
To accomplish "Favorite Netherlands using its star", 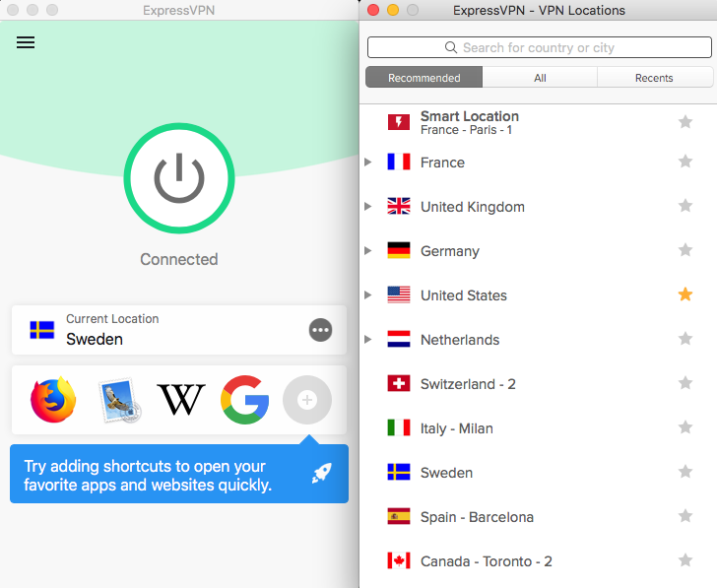I will click(685, 339).
